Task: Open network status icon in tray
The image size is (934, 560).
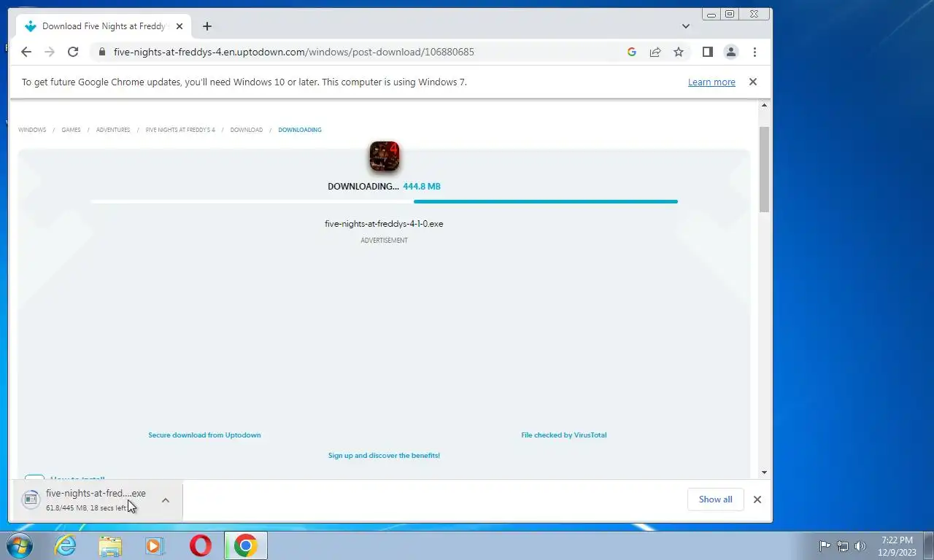Action: pyautogui.click(x=843, y=546)
